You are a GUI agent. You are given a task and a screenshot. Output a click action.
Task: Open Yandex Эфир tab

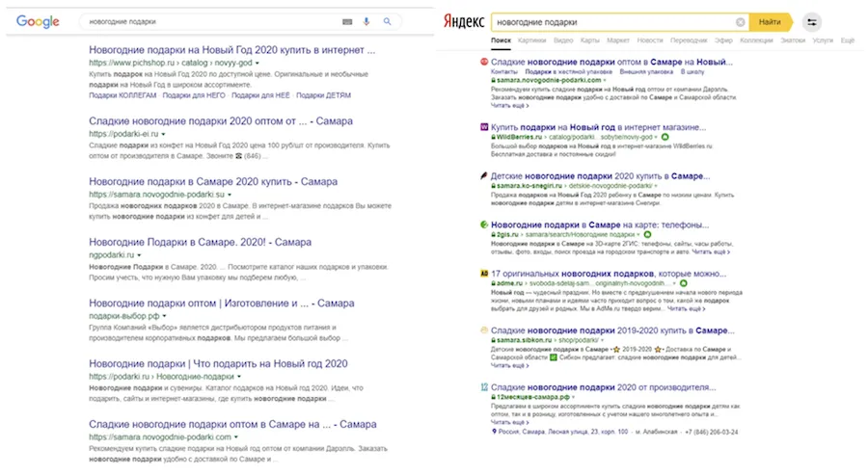723,40
